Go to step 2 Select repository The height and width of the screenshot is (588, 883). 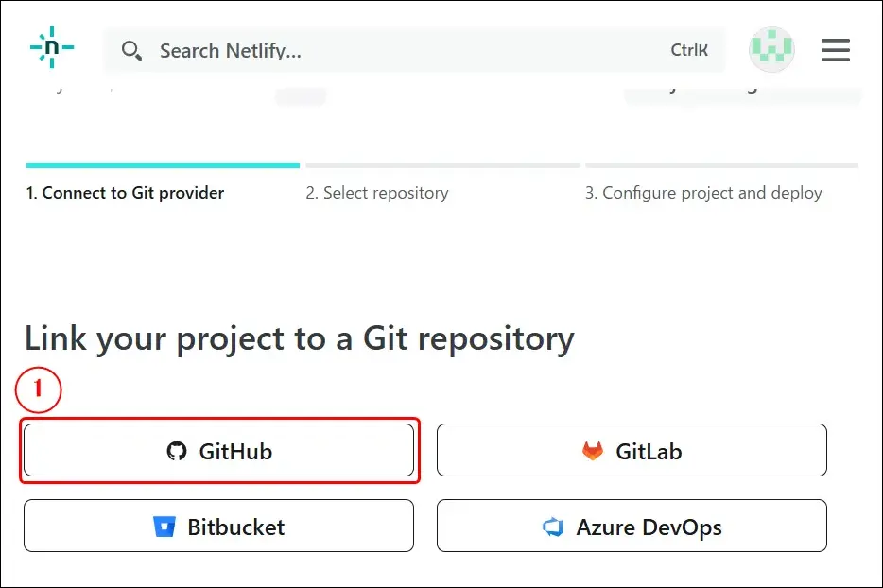pos(376,193)
